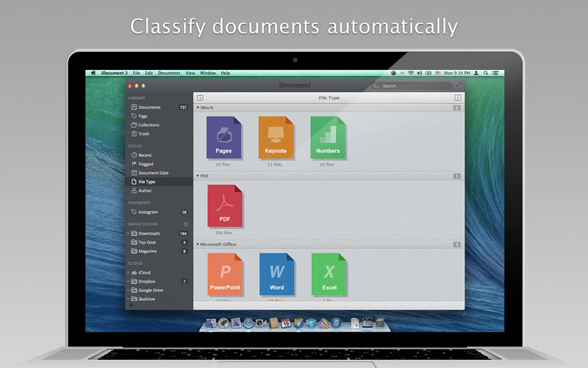Open the Trash in the Dock
588x368 pixels.
[380, 322]
